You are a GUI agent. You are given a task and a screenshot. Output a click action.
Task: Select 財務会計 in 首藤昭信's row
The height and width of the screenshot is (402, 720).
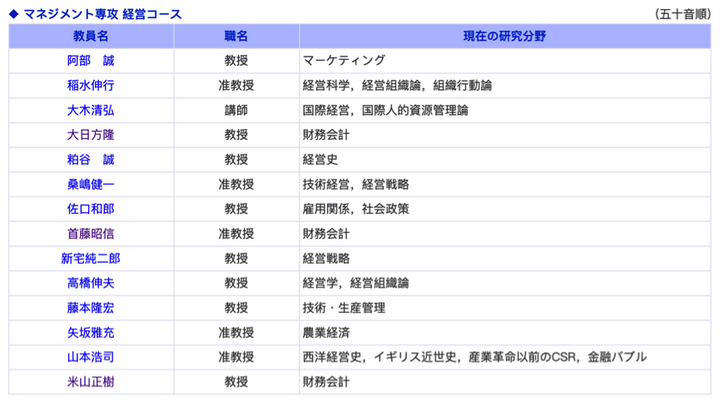point(326,234)
